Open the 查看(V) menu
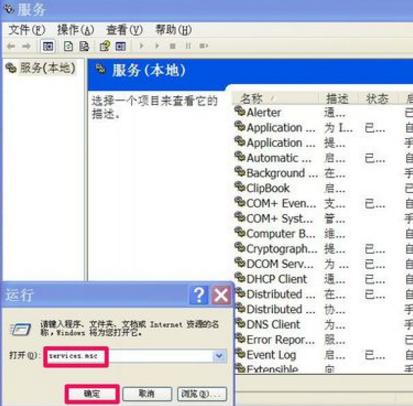Screen dimensions: 413x406 pos(124,30)
